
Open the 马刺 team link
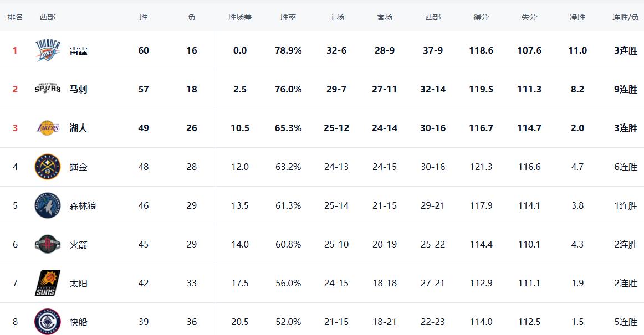[78, 89]
